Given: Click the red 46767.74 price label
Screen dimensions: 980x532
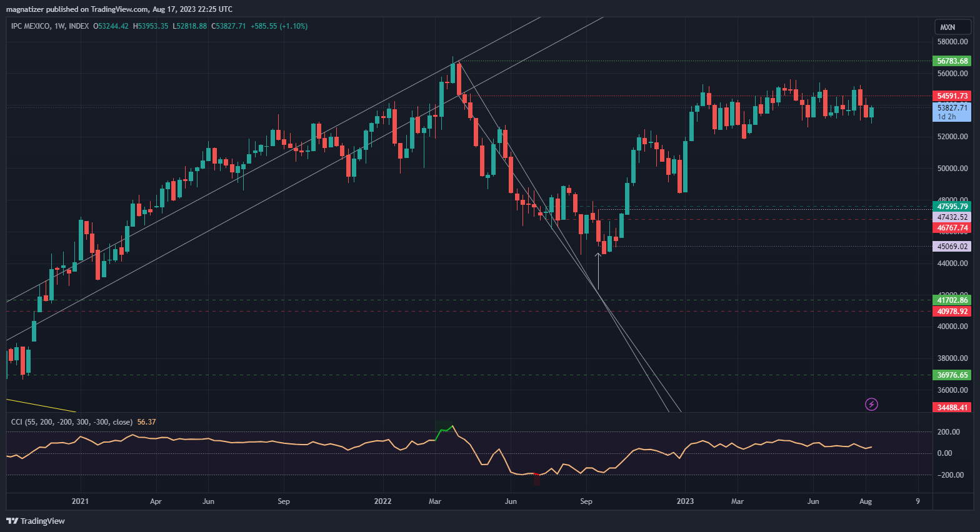Looking at the screenshot, I should (952, 229).
